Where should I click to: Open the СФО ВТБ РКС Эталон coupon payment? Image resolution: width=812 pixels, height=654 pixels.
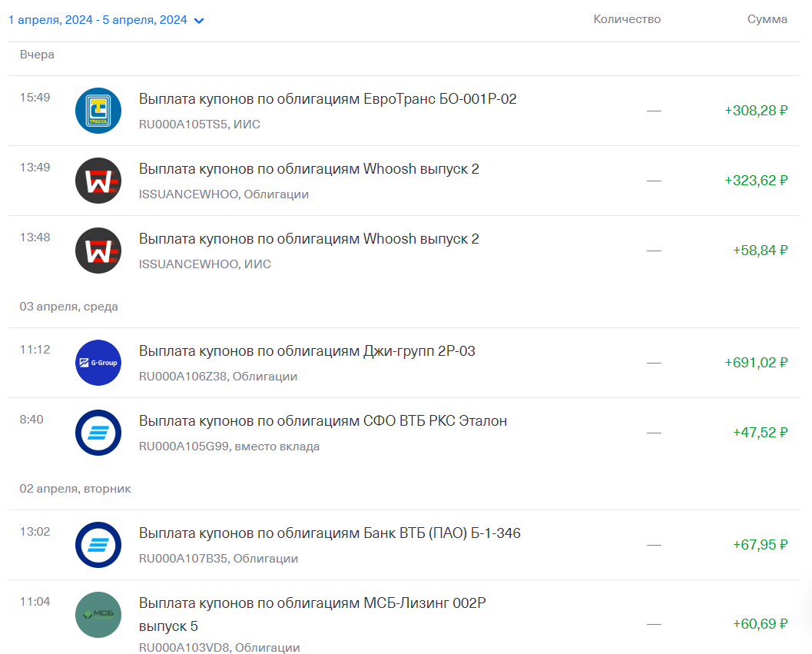[404, 433]
